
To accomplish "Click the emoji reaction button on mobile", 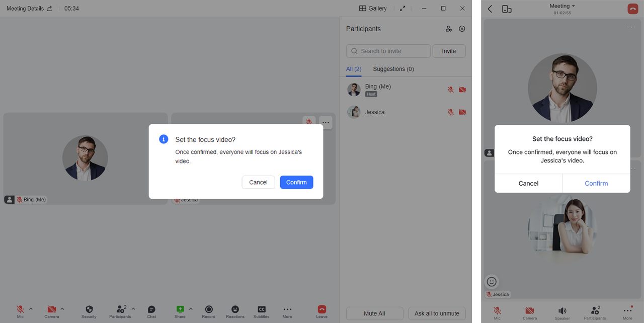I will (492, 282).
